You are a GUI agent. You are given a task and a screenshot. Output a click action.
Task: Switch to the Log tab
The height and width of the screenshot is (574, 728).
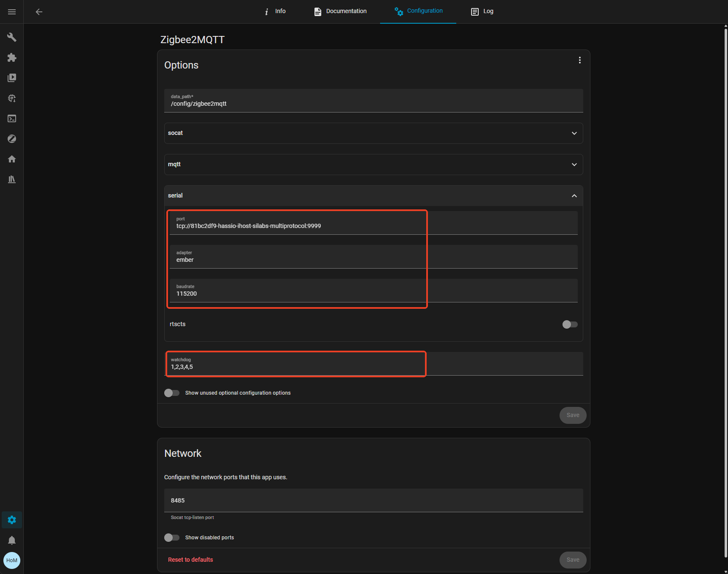482,11
